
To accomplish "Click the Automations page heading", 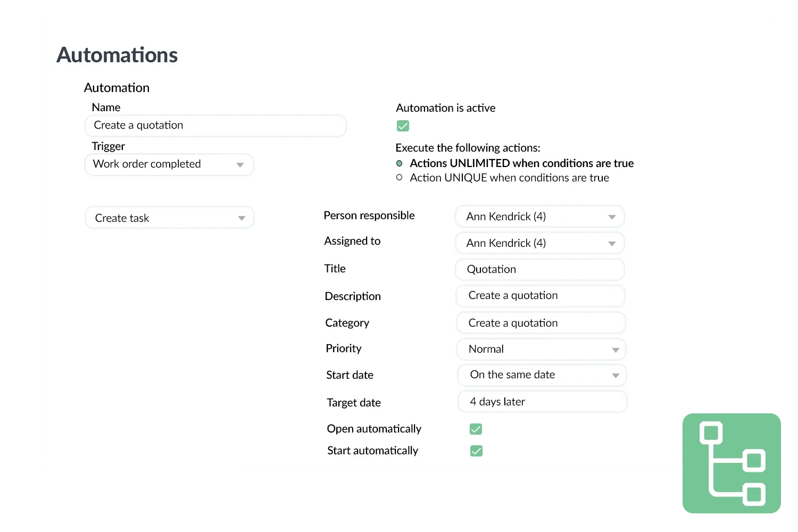I will click(117, 55).
